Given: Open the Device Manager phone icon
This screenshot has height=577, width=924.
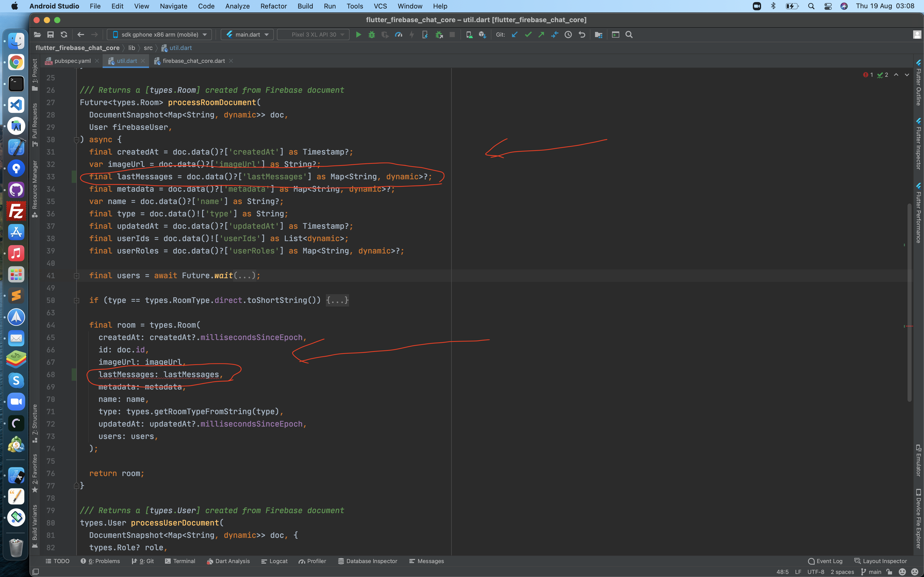Looking at the screenshot, I should pos(468,34).
